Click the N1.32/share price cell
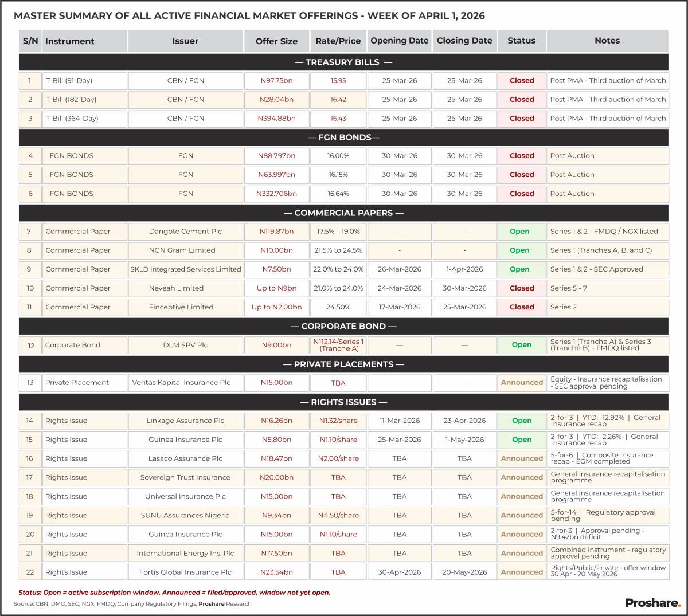 tap(338, 421)
